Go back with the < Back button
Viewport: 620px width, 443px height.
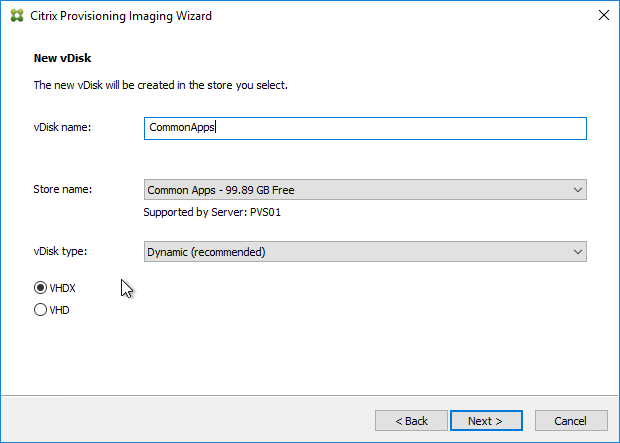(x=411, y=420)
